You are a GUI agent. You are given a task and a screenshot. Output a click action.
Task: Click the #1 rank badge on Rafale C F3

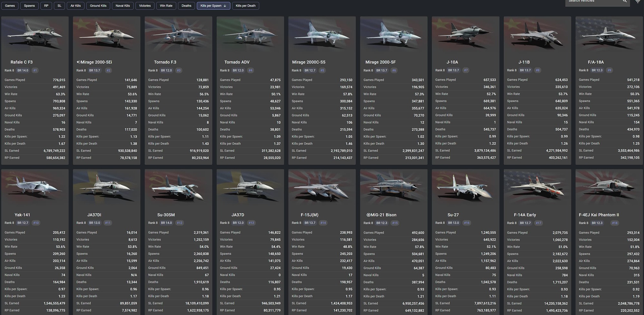coord(35,70)
